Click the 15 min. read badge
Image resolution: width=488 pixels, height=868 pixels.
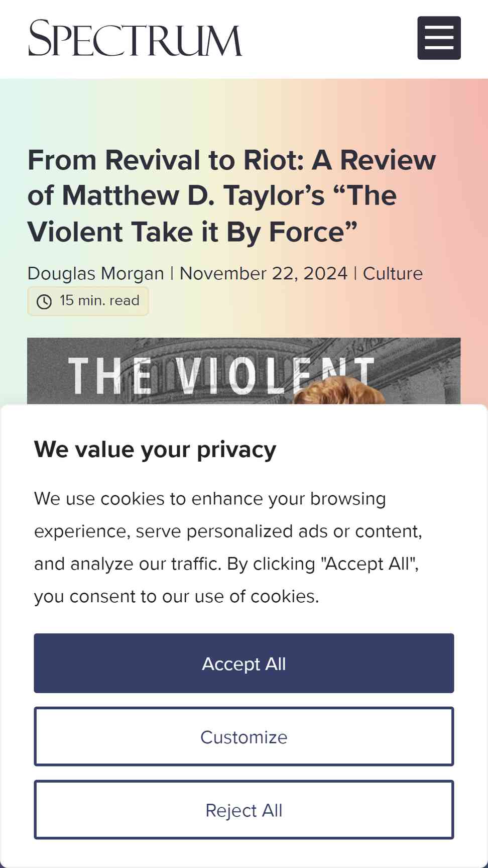(x=88, y=301)
